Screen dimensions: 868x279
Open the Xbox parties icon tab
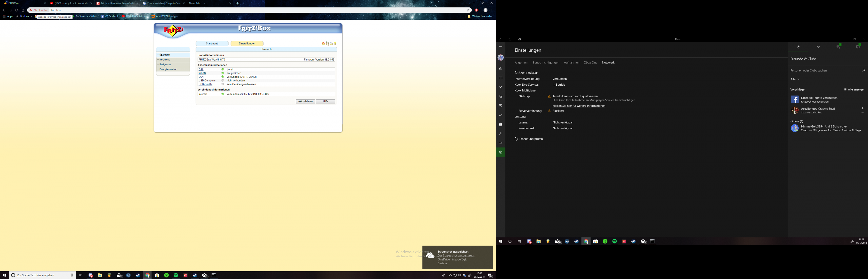tap(818, 47)
